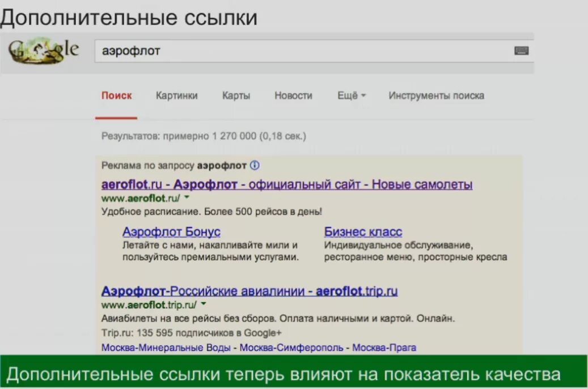Click the 'Trip.ru: 135 595 подписчиков в Google+' line
The image size is (588, 389).
191,333
